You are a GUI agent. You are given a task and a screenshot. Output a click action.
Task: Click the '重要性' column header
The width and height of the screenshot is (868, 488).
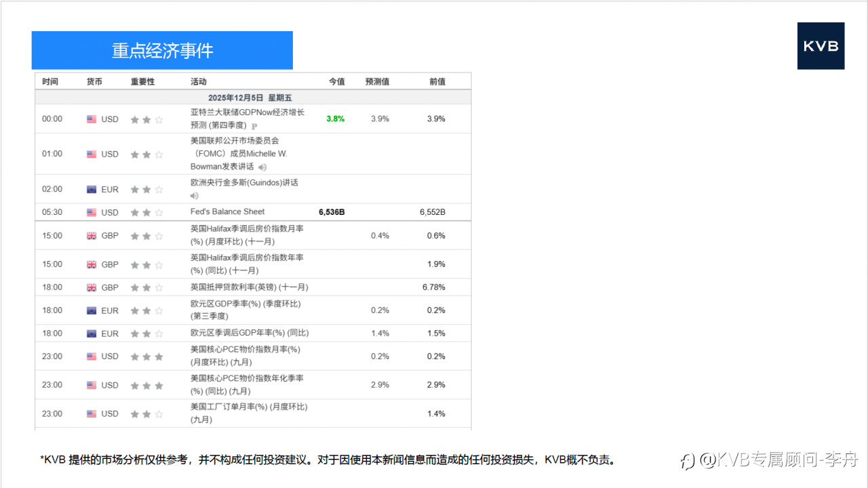coord(142,81)
